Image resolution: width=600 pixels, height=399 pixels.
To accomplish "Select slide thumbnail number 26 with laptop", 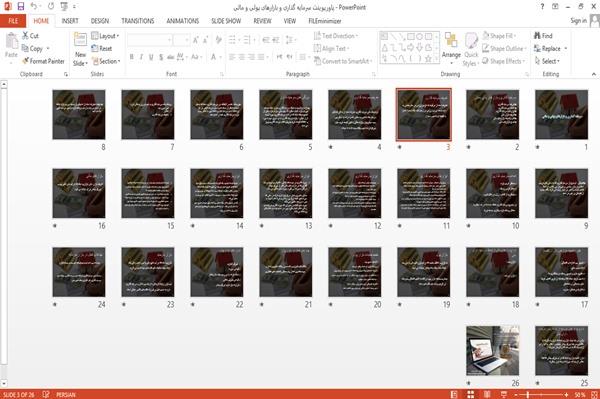I will pyautogui.click(x=492, y=350).
